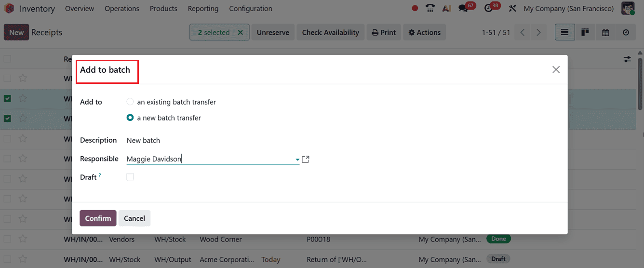
Task: Switch to the kanban view
Action: point(585,32)
